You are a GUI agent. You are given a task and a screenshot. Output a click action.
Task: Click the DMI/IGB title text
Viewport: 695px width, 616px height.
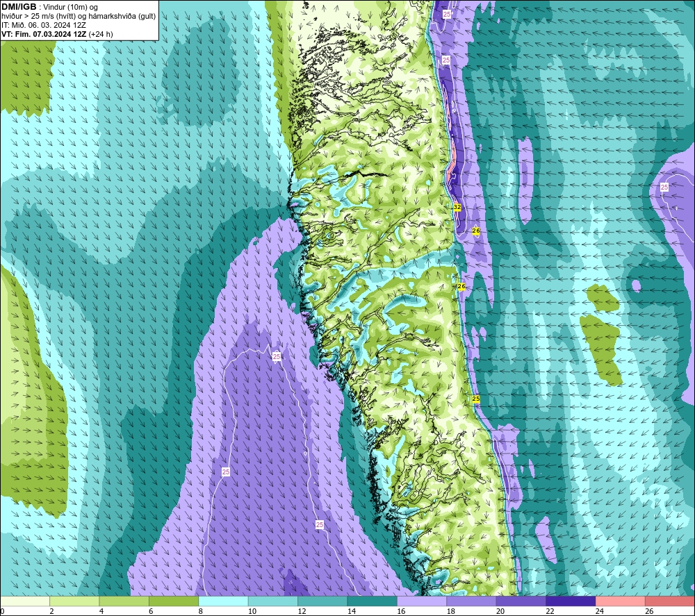click(x=19, y=7)
